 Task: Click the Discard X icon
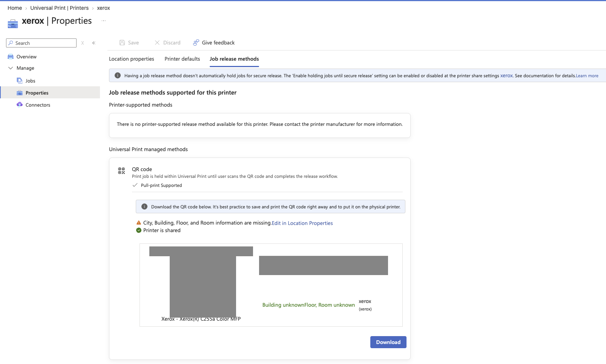point(157,43)
